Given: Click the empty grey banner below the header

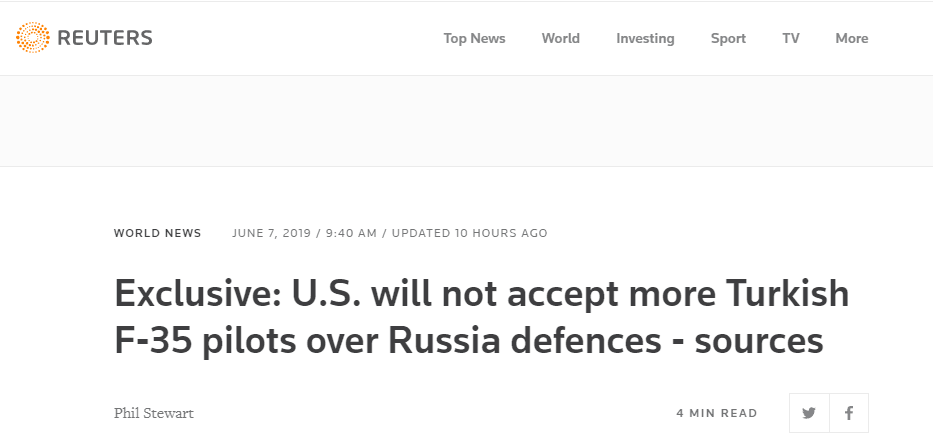Looking at the screenshot, I should pos(466,120).
